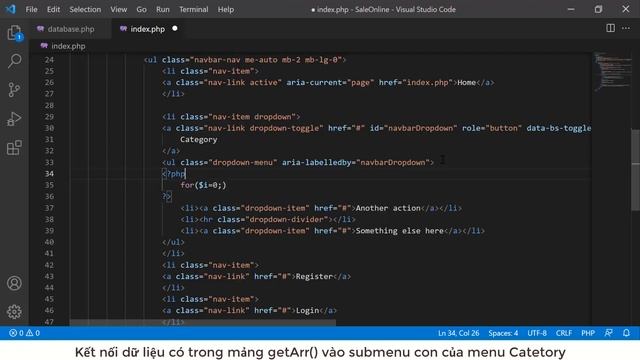
Task: Change language mode PHP in status bar
Action: [x=588, y=333]
